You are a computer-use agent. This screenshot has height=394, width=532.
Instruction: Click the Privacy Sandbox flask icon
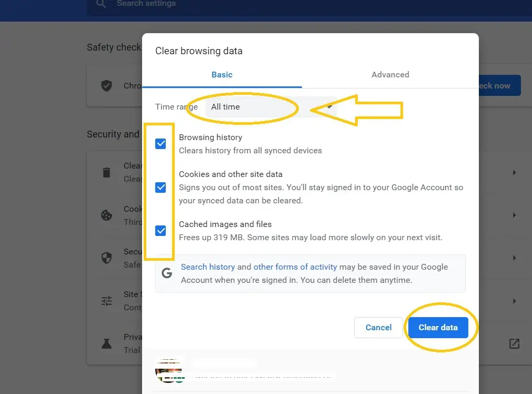pyautogui.click(x=106, y=343)
